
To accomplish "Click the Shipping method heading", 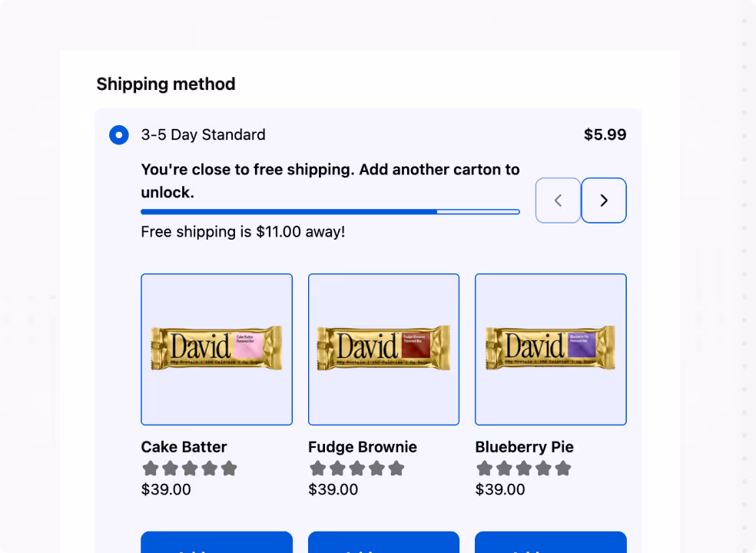I will [165, 84].
